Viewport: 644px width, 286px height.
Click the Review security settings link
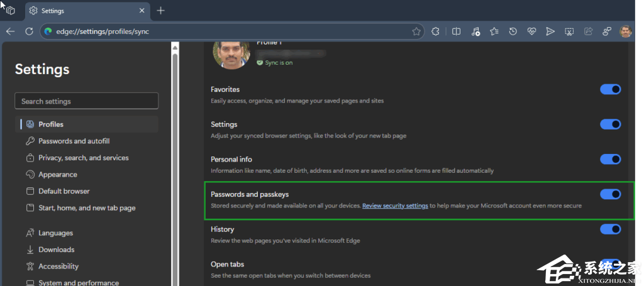pyautogui.click(x=395, y=206)
